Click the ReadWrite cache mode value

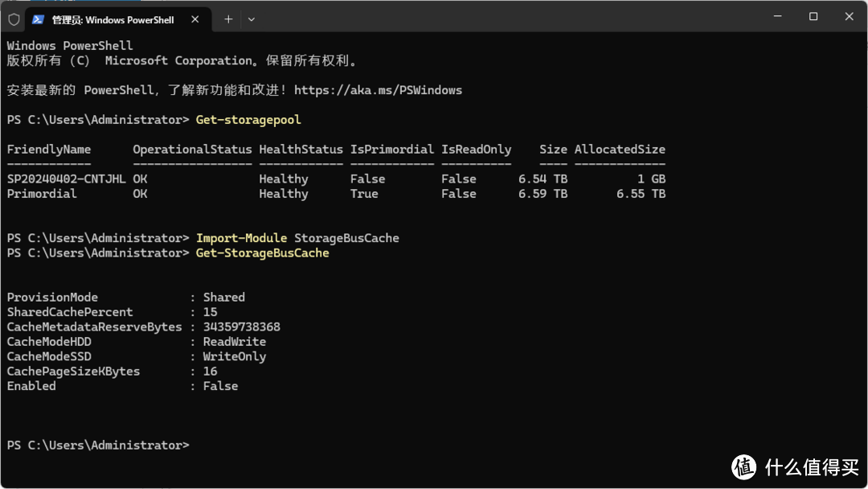point(234,342)
